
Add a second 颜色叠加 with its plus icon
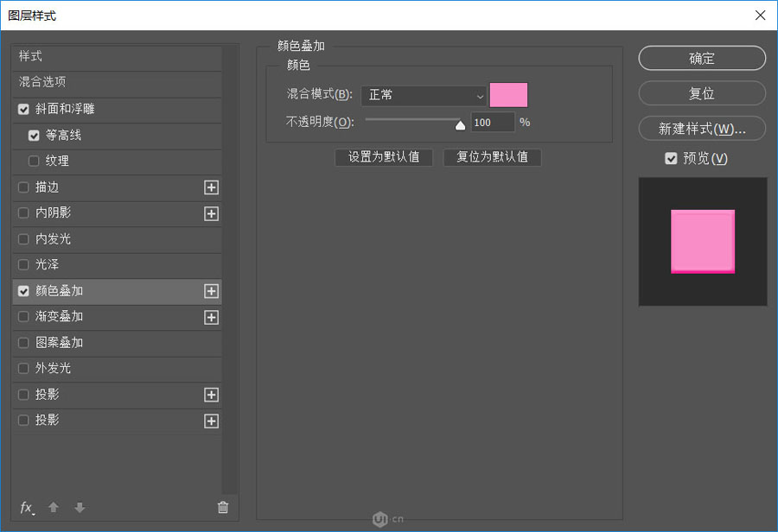coord(211,291)
